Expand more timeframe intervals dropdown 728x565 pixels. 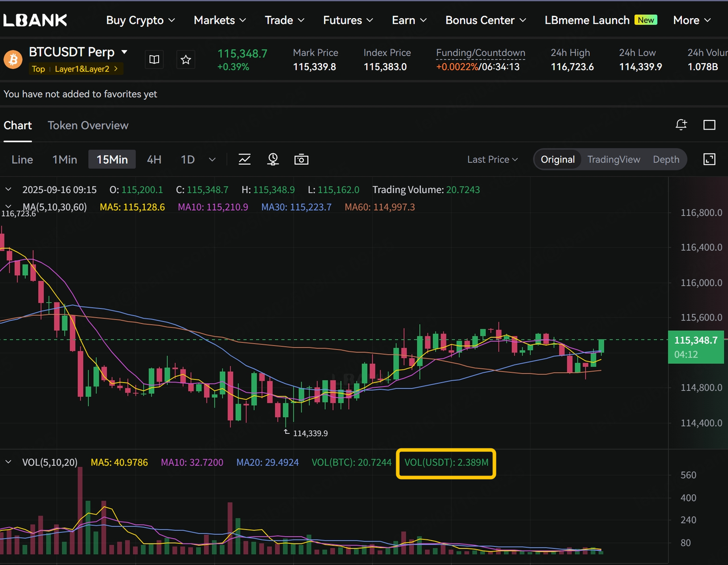click(x=212, y=160)
